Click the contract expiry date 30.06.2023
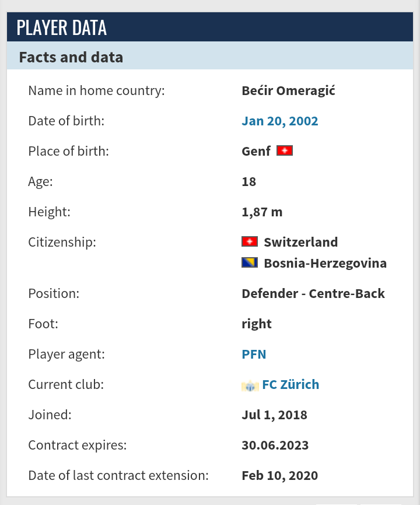 tap(275, 446)
